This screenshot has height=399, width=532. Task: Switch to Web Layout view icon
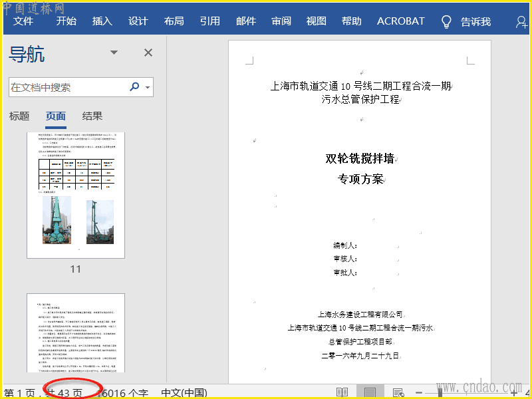click(x=398, y=392)
